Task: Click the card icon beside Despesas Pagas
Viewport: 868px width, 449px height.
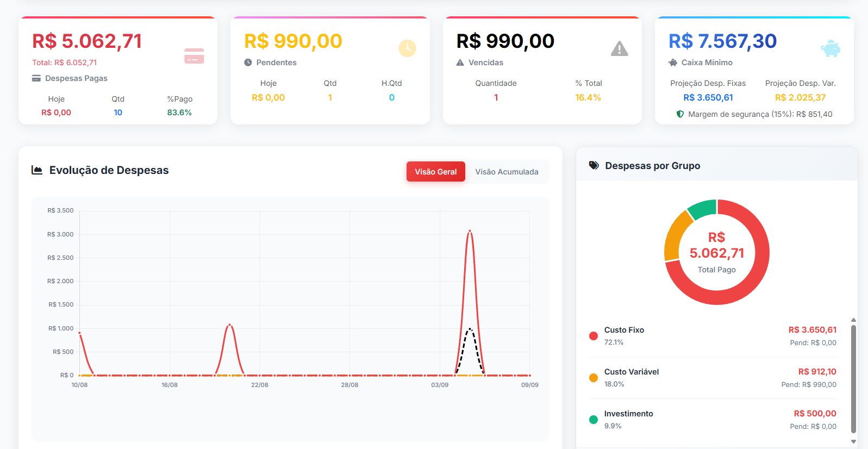Action: tap(36, 78)
